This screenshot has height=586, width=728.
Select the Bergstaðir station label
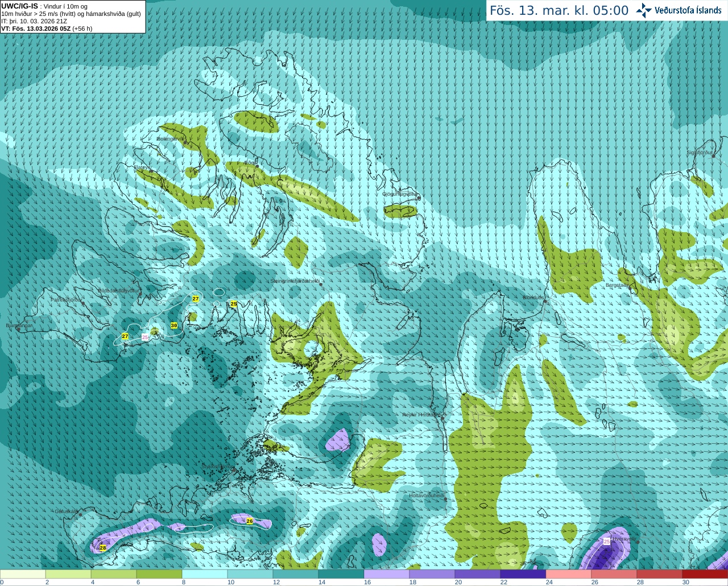point(618,285)
